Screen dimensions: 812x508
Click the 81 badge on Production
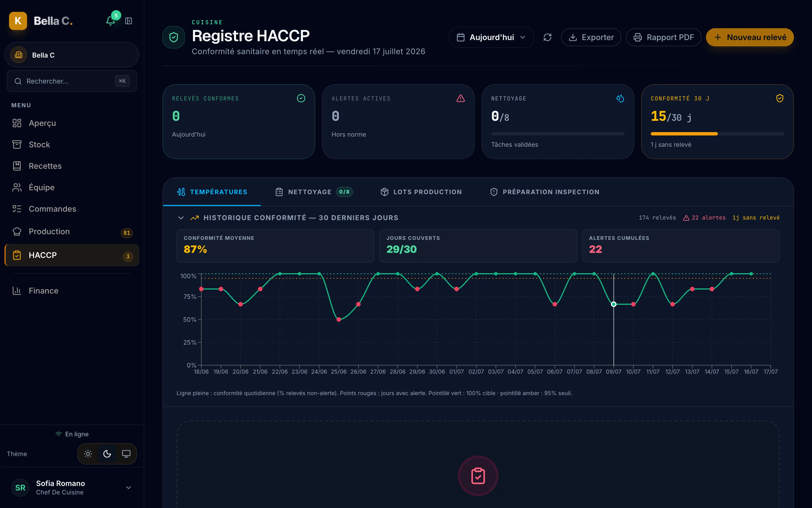click(x=127, y=233)
